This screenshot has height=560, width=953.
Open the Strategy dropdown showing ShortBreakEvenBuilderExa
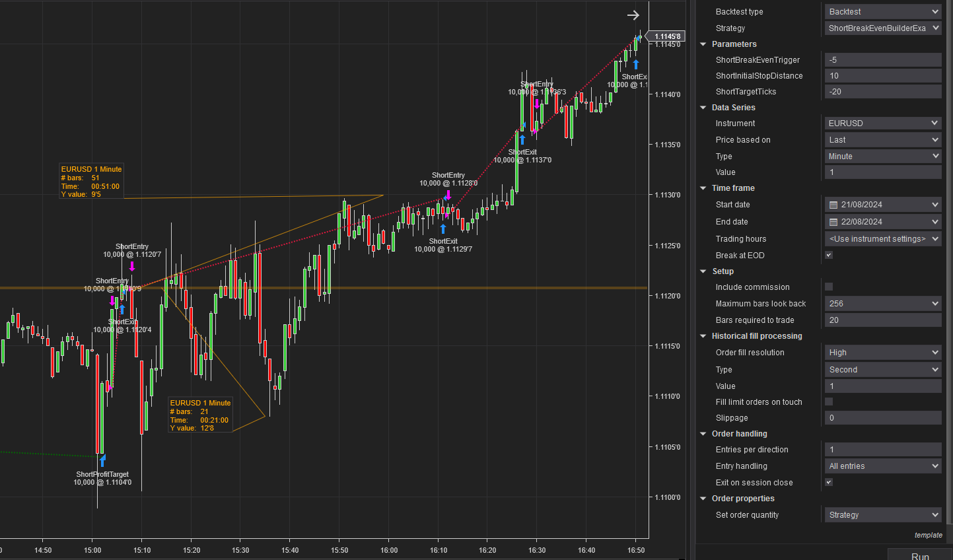point(883,28)
